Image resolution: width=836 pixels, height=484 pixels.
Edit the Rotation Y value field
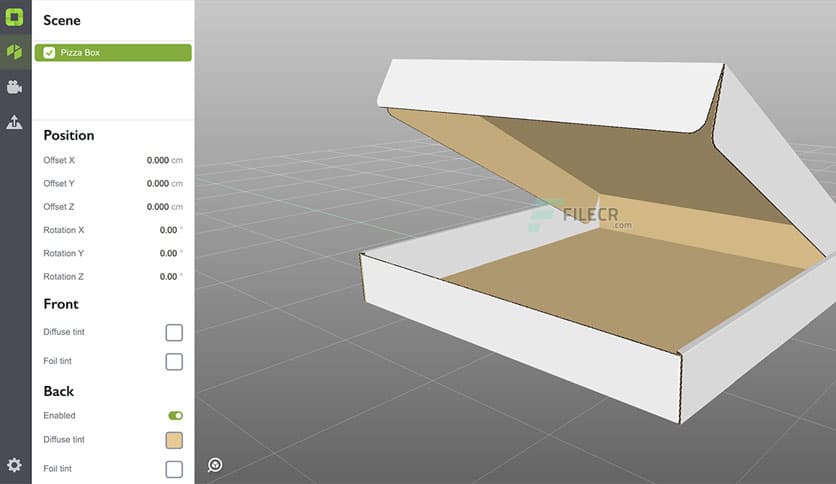coord(171,253)
